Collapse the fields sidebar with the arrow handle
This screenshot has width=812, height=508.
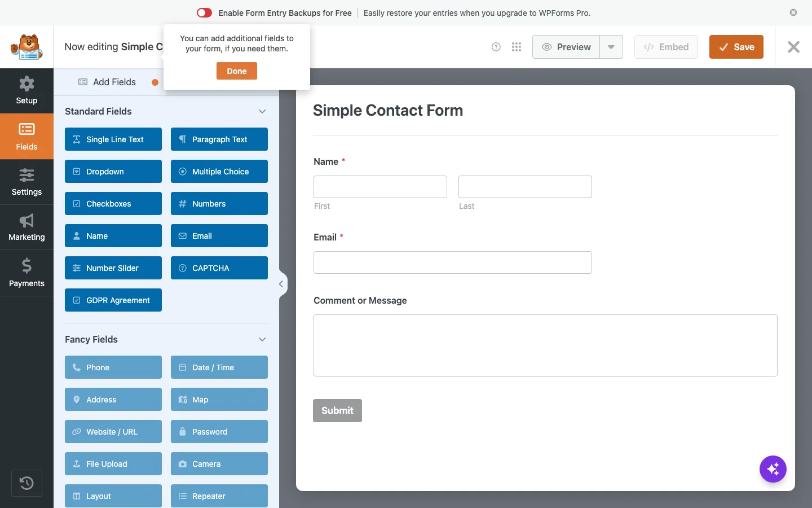281,284
